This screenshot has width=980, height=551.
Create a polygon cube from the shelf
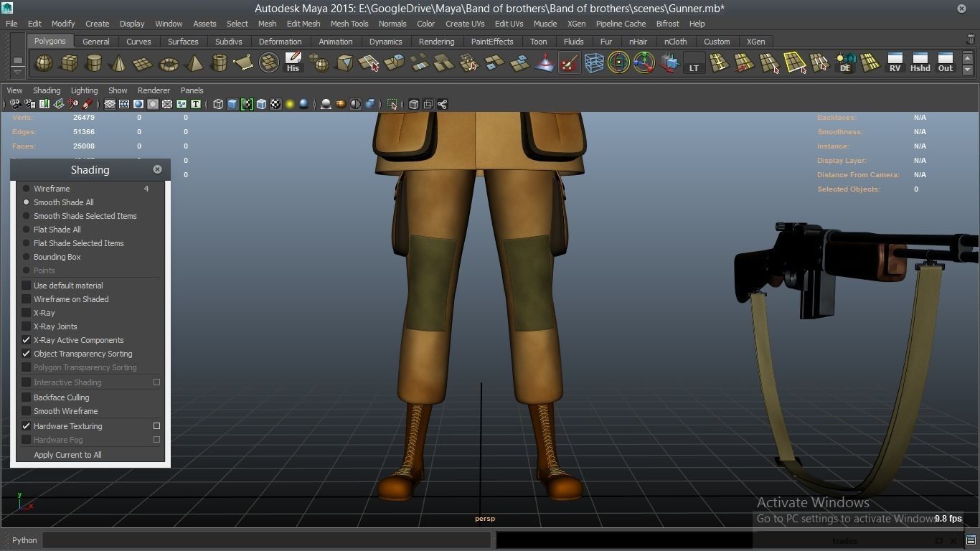(69, 63)
